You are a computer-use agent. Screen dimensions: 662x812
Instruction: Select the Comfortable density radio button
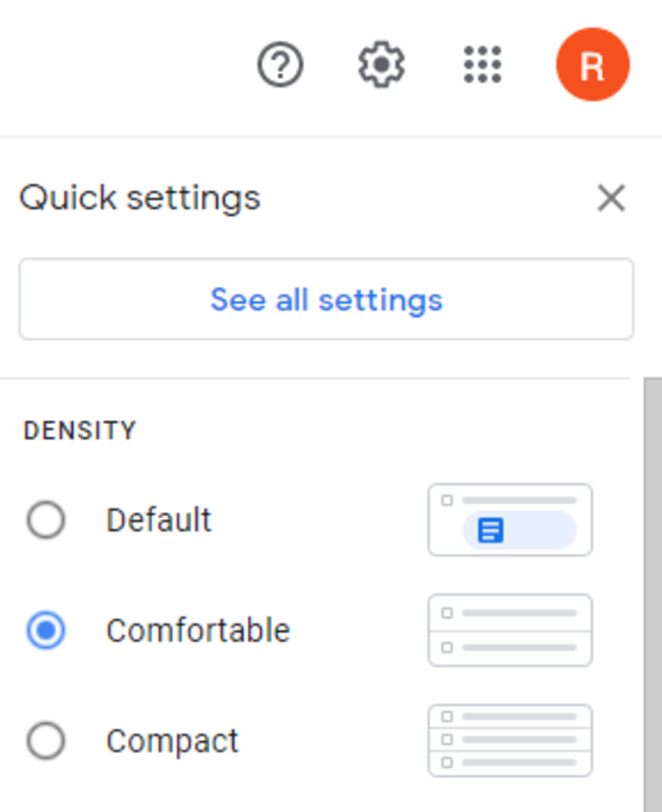click(x=46, y=630)
